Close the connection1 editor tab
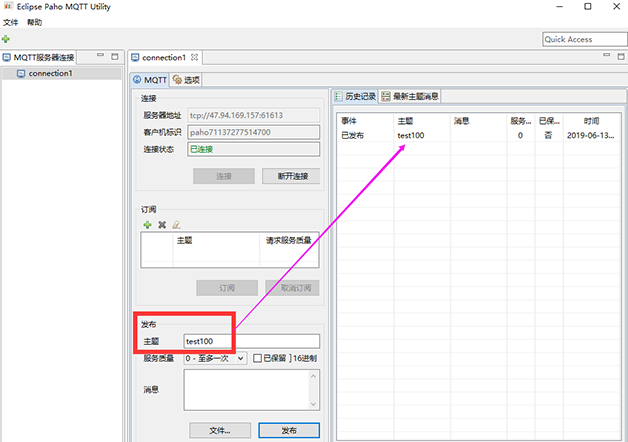Screen dimensions: 628x442 click(194, 58)
